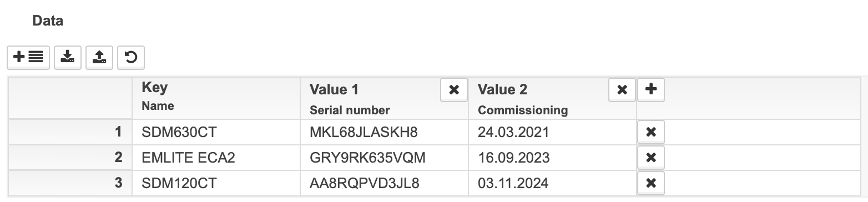Click the reset/undo circular arrow icon
The width and height of the screenshot is (868, 202).
[x=131, y=57]
